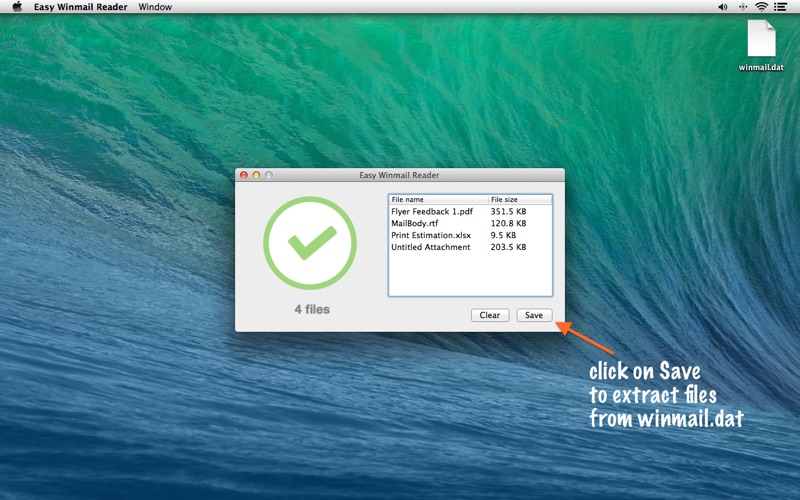
Task: Click the crosshair-shaped menu bar icon
Action: 743,7
